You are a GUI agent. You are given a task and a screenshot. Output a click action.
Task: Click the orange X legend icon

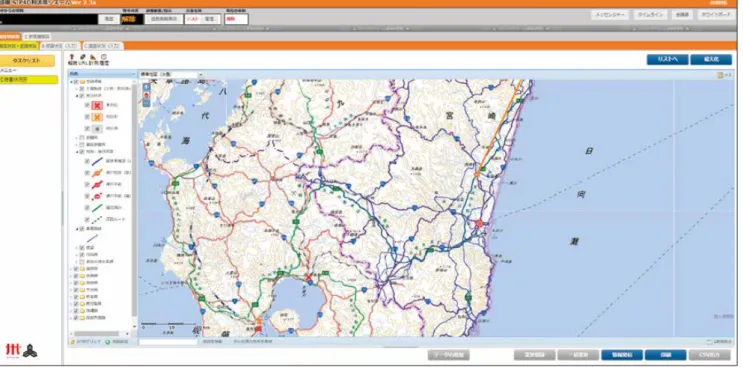click(97, 116)
